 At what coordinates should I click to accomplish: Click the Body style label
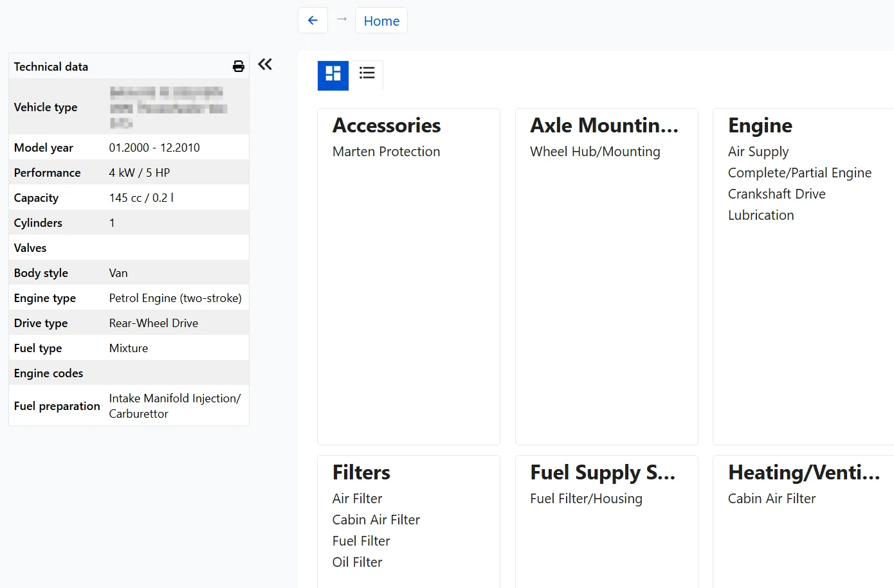coord(41,273)
